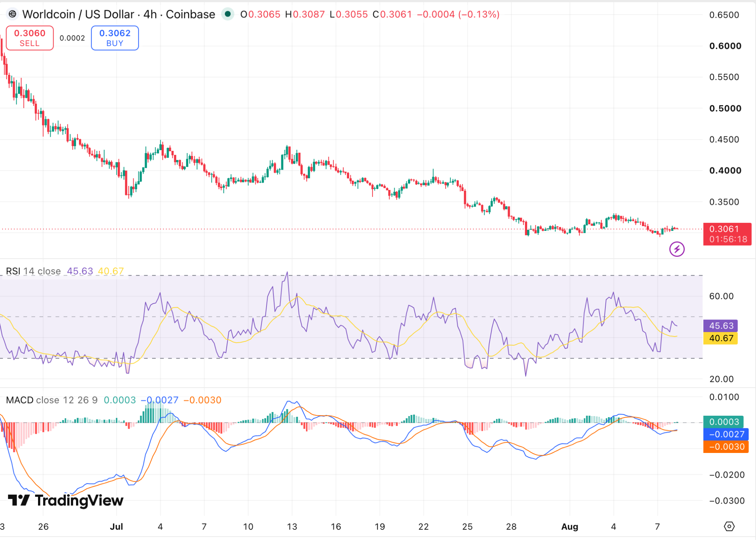Click the green market status dot
The height and width of the screenshot is (540, 756).
pos(228,14)
